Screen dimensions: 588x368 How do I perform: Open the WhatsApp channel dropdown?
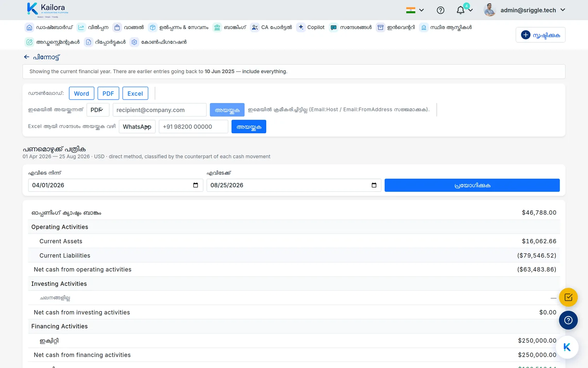(137, 127)
